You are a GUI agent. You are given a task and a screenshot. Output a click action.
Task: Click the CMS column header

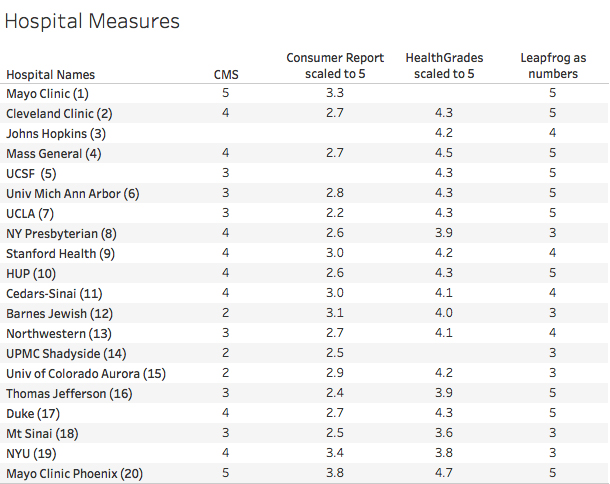227,74
